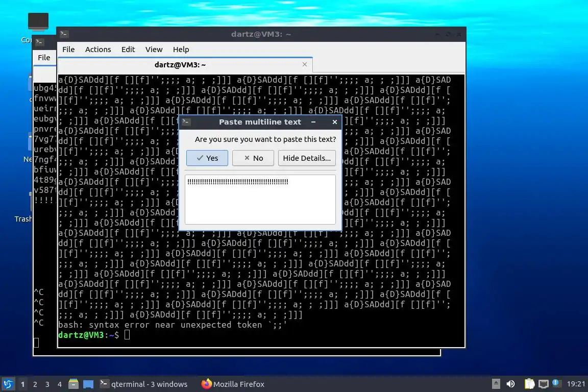The width and height of the screenshot is (588, 392).
Task: Open the file manager from the panel
Action: click(x=73, y=384)
